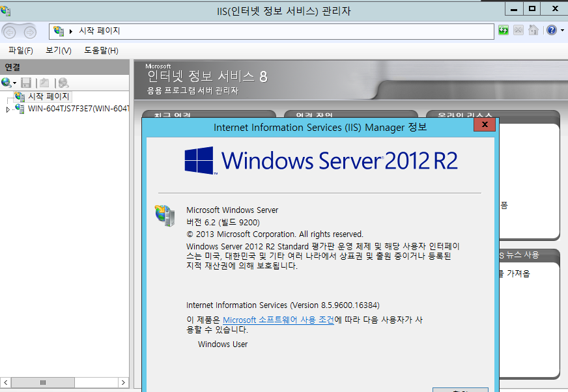Viewport: 568px width, 392px height.
Task: Open the connection globe dropdown arrow
Action: tap(14, 83)
